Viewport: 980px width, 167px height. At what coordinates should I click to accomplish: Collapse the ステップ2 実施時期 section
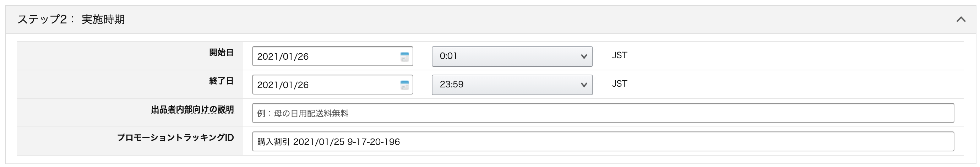(x=961, y=20)
